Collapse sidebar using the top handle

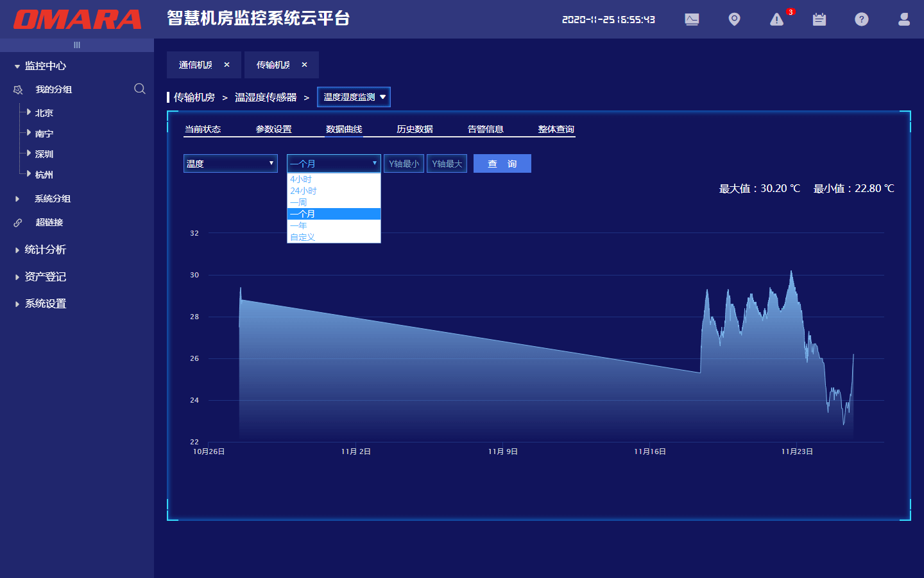pyautogui.click(x=77, y=45)
